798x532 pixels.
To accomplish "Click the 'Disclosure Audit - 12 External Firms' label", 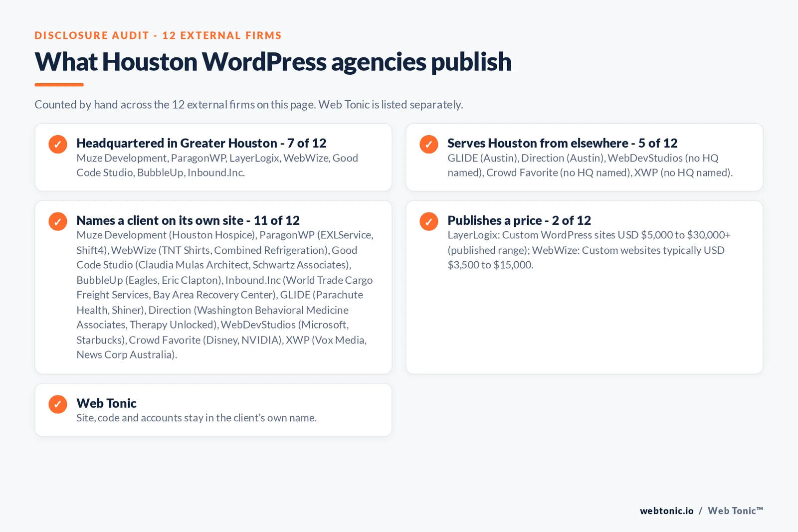I will [158, 35].
